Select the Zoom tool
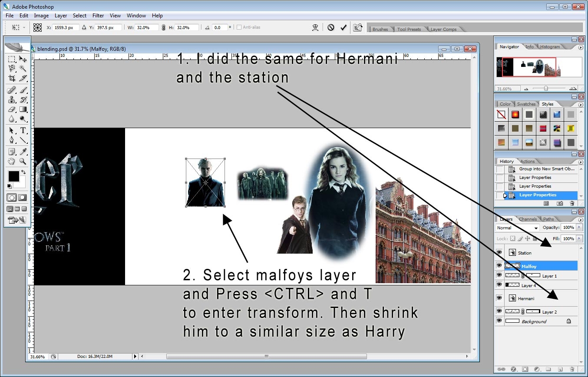Viewport: 588px width, 377px height. pyautogui.click(x=23, y=161)
